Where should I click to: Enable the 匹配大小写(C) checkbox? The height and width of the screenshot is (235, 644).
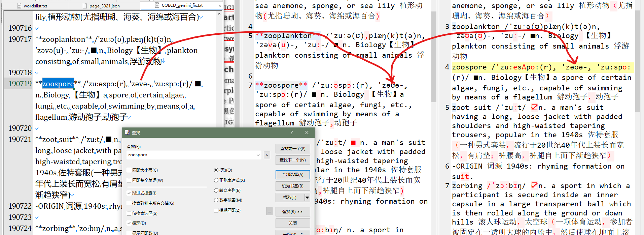[129, 170]
